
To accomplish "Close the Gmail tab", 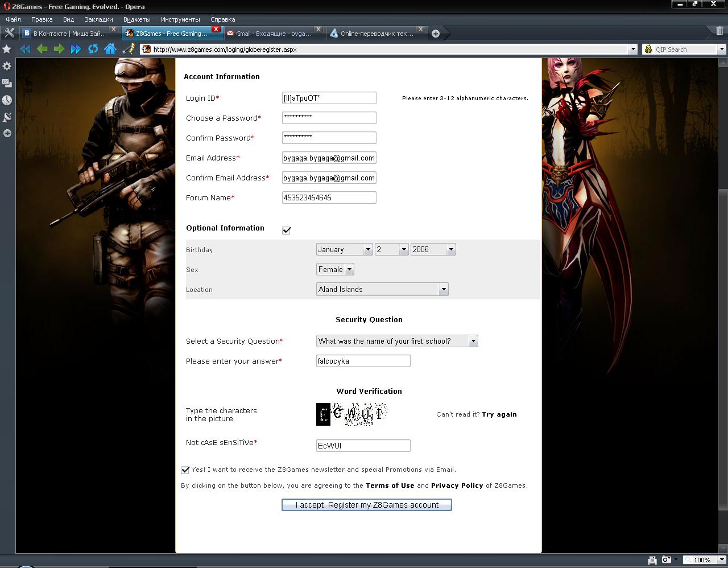I will 318,29.
